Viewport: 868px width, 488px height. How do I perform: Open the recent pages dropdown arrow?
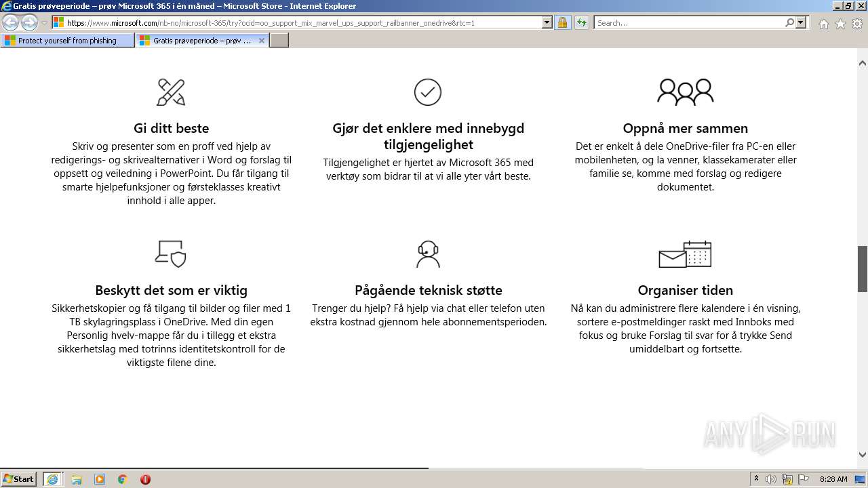[x=44, y=23]
